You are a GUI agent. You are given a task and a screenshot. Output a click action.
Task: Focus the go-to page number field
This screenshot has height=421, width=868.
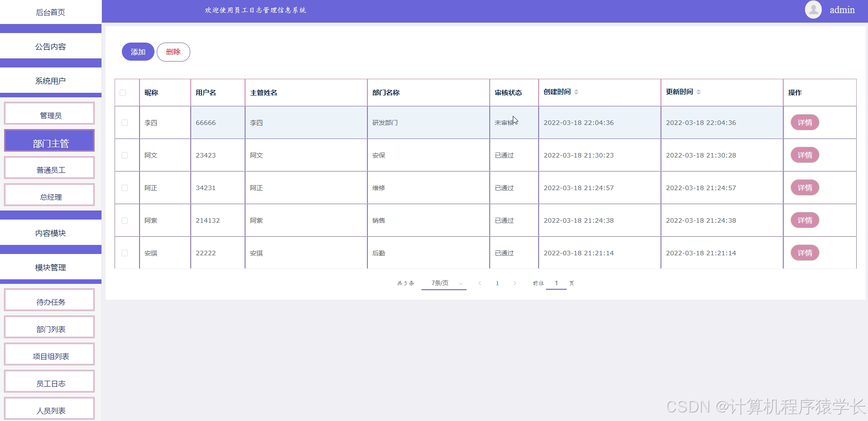point(556,283)
